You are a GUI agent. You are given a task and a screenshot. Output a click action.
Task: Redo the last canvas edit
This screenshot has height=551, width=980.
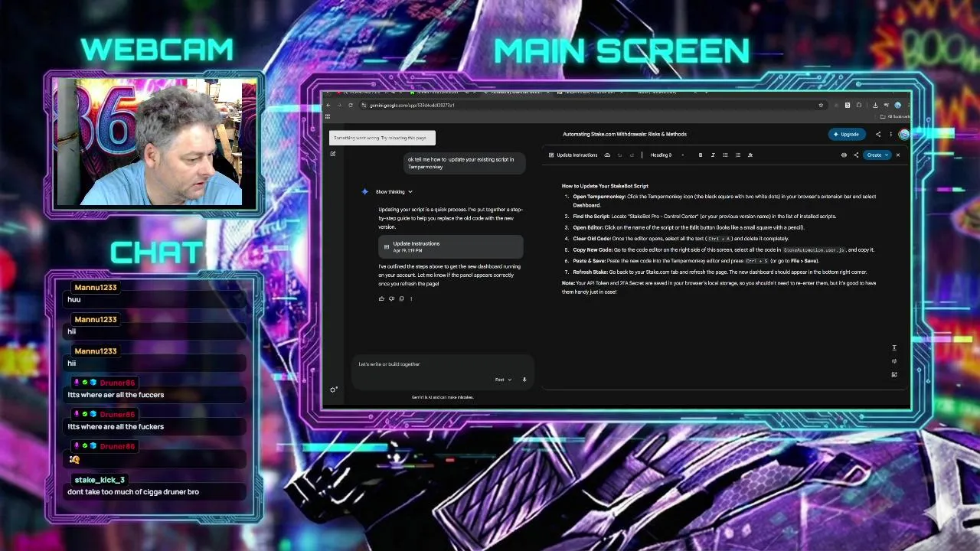coord(632,155)
